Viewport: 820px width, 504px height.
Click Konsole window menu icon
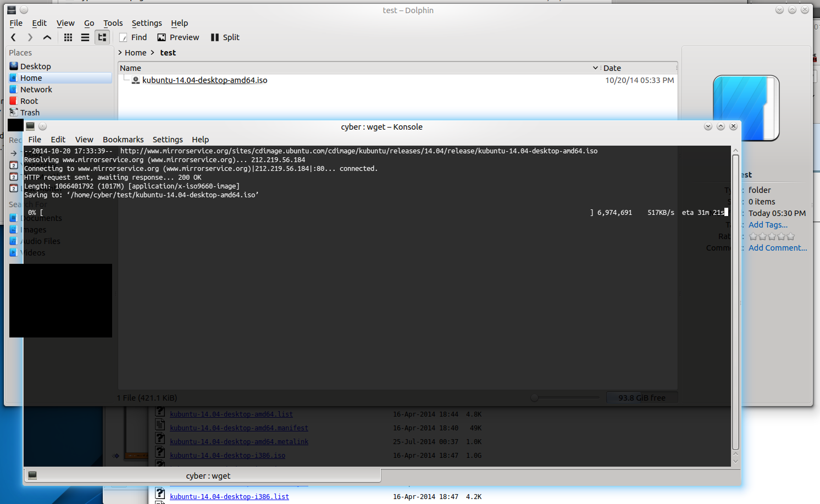(30, 126)
